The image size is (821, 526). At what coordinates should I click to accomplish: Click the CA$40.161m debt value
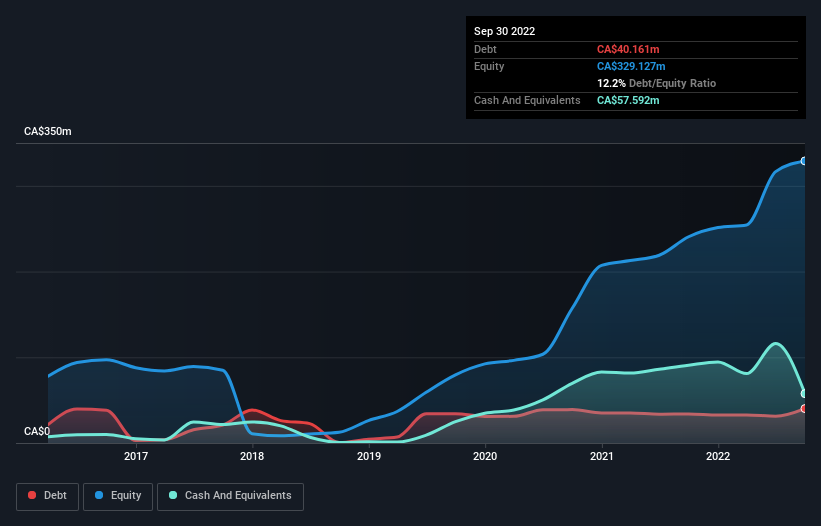tap(628, 49)
